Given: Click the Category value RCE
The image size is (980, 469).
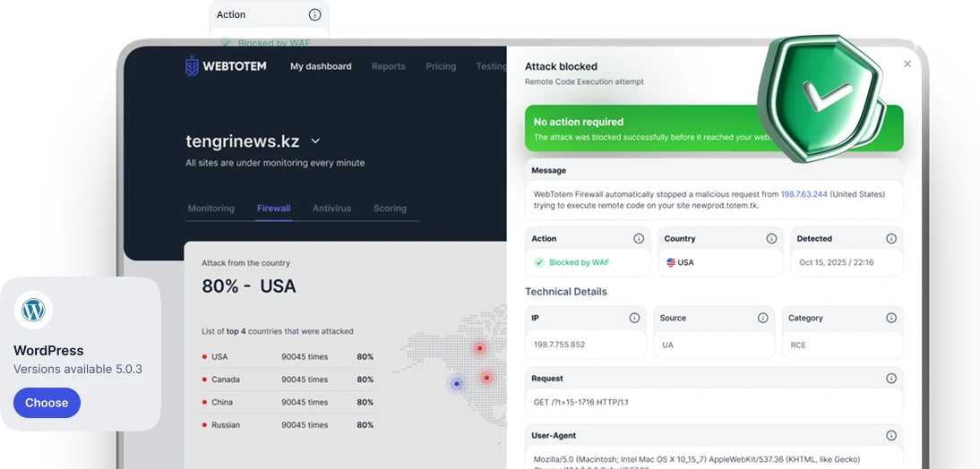Looking at the screenshot, I should (x=798, y=345).
